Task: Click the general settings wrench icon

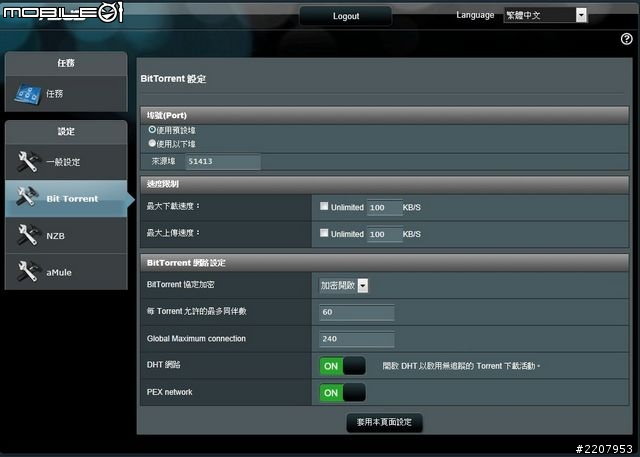Action: (x=27, y=162)
